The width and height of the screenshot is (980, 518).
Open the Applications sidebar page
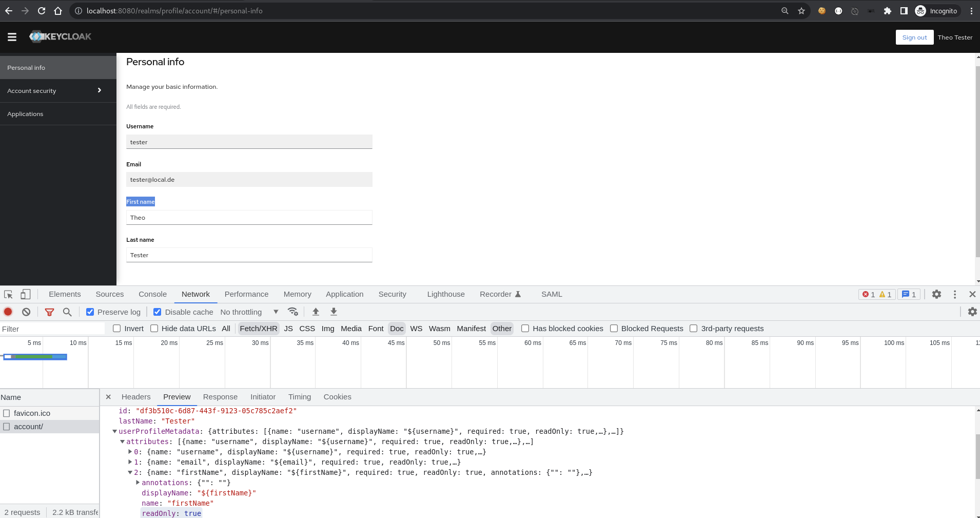coord(25,113)
